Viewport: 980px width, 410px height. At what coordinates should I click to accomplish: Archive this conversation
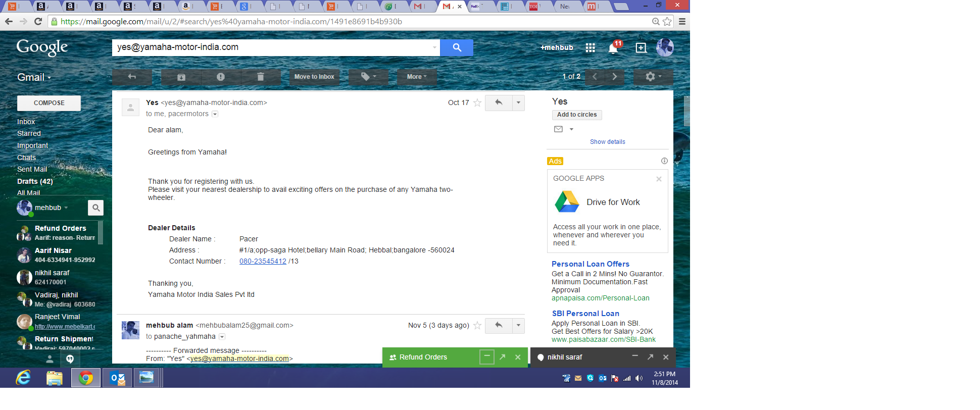pyautogui.click(x=181, y=77)
